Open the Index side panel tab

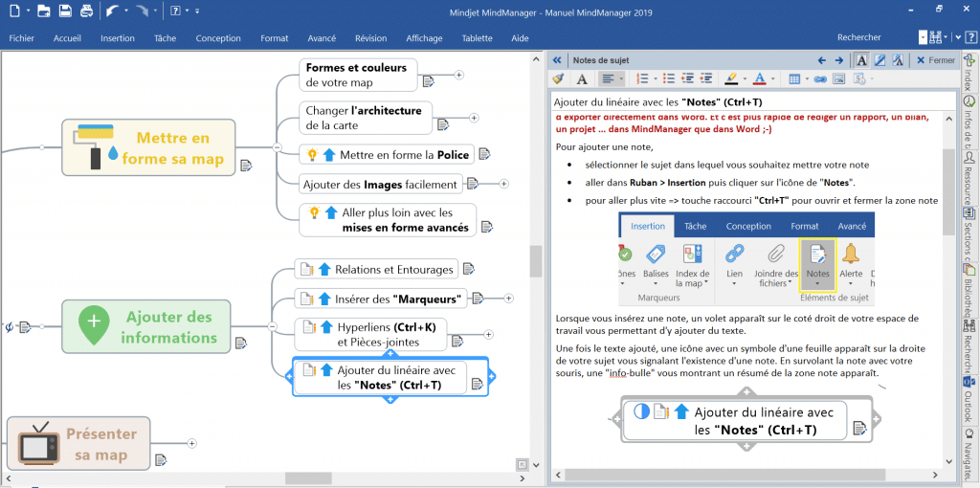point(969,73)
